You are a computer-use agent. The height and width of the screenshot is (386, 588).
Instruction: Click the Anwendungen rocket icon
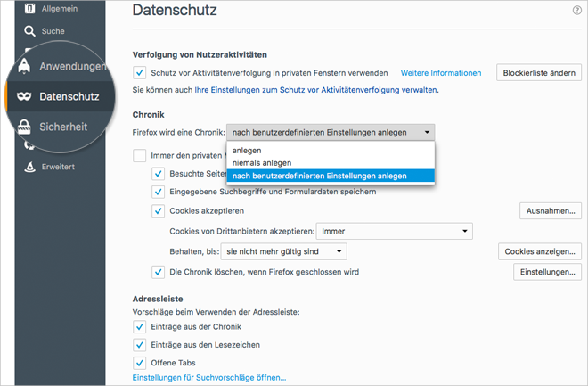[25, 67]
